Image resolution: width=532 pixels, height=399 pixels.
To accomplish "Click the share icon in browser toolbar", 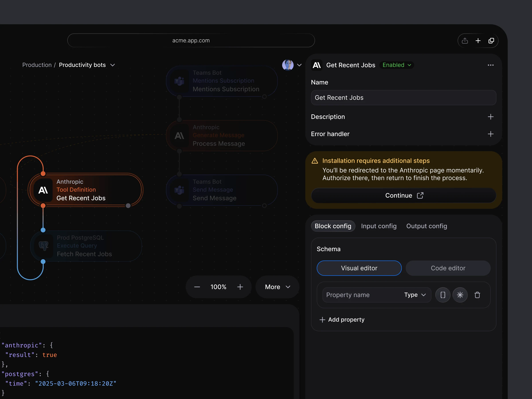I will point(465,41).
